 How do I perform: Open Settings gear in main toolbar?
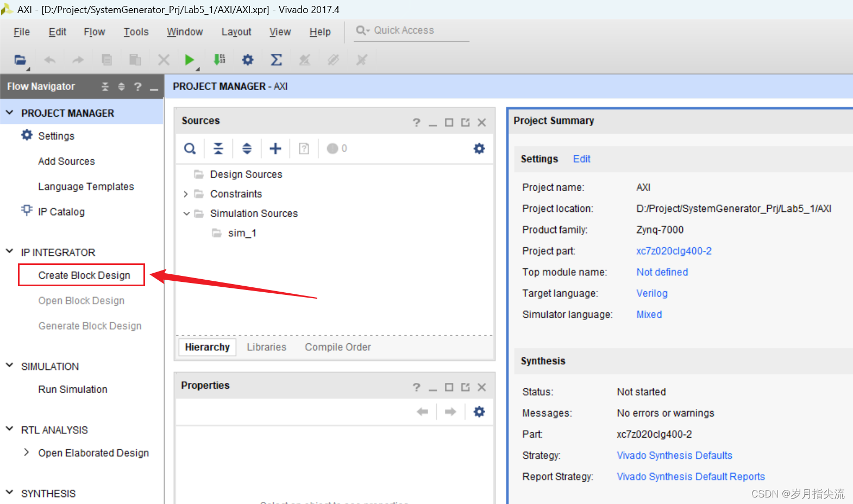point(248,60)
